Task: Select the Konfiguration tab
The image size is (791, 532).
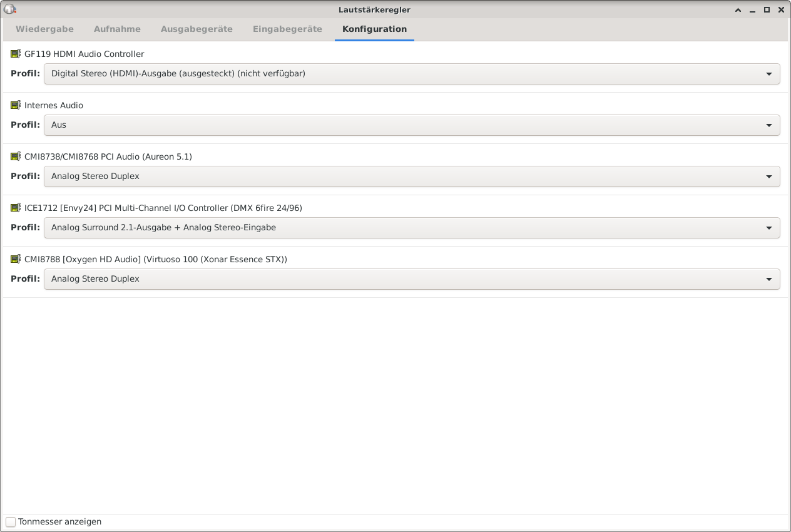Action: tap(374, 29)
